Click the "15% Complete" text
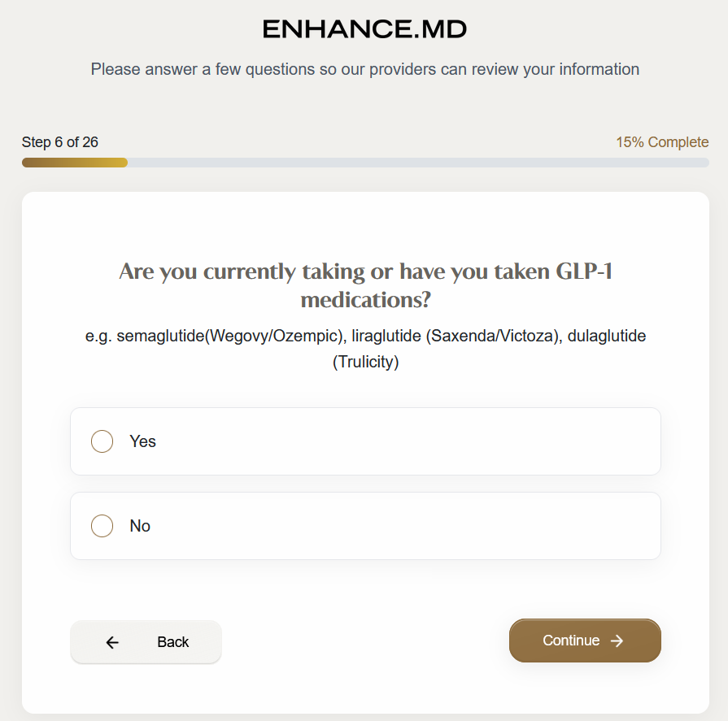Image resolution: width=728 pixels, height=721 pixels. point(661,142)
